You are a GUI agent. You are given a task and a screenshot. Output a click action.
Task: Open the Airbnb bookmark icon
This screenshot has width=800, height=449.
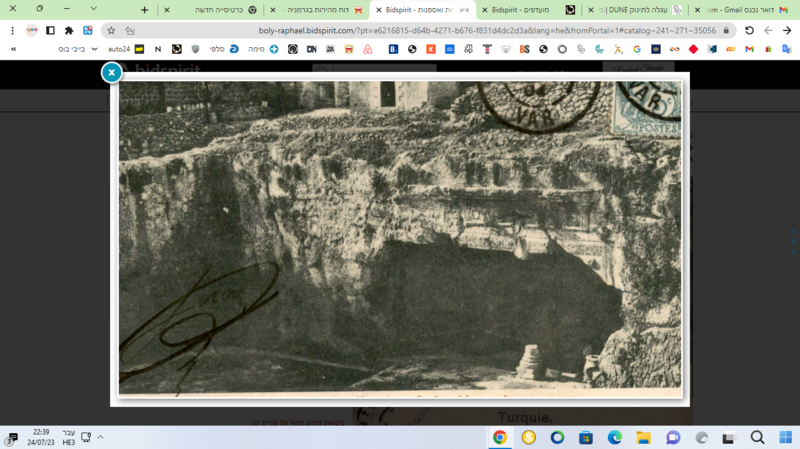[x=367, y=49]
